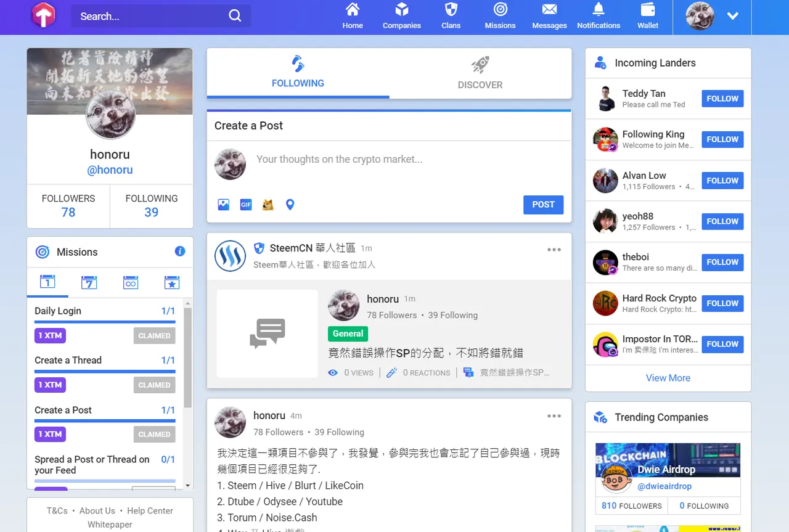Screen dimensions: 789x532
Task: Click the top bar profile avatar
Action: pos(700,16)
